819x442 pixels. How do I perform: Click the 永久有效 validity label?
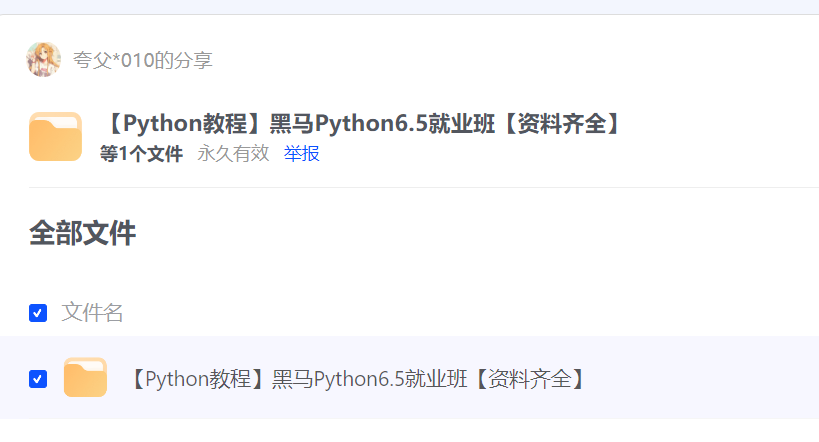(x=233, y=154)
